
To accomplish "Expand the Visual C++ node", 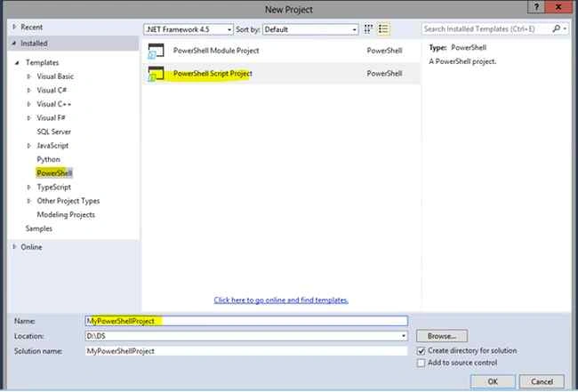I will pyautogui.click(x=28, y=104).
